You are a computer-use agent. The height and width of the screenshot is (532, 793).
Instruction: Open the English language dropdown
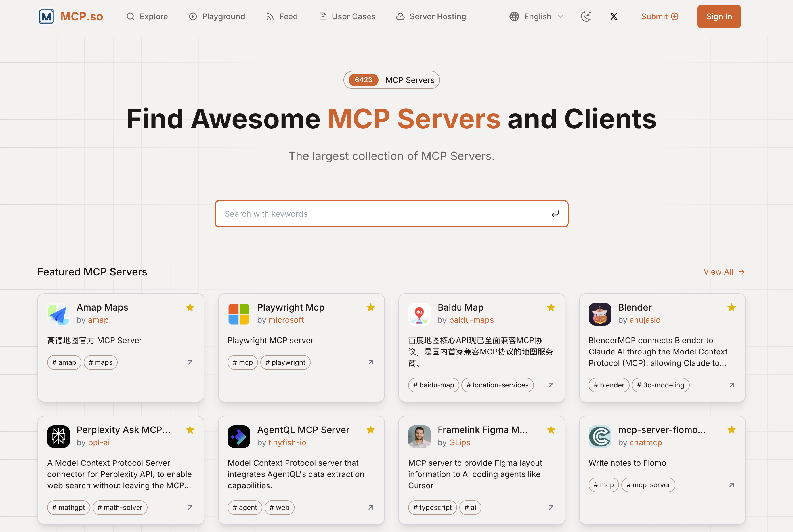click(x=536, y=16)
